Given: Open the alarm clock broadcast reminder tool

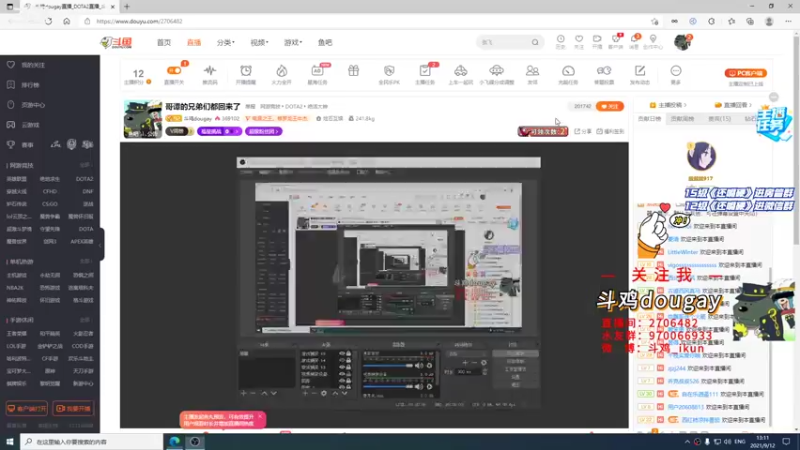Looking at the screenshot, I should point(246,74).
